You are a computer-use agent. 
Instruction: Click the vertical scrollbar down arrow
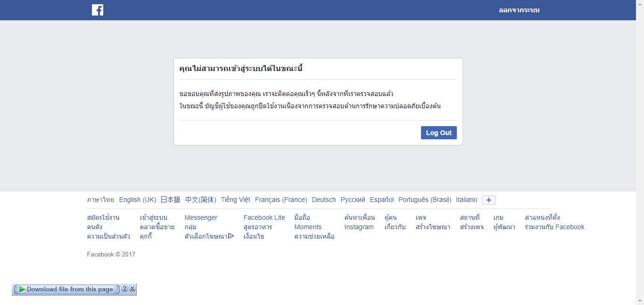pyautogui.click(x=640, y=300)
